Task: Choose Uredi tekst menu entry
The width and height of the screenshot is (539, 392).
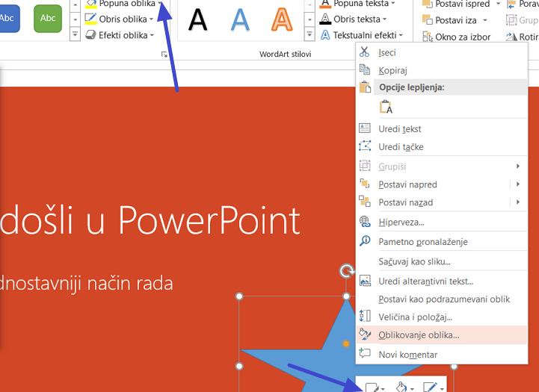Action: [442, 128]
